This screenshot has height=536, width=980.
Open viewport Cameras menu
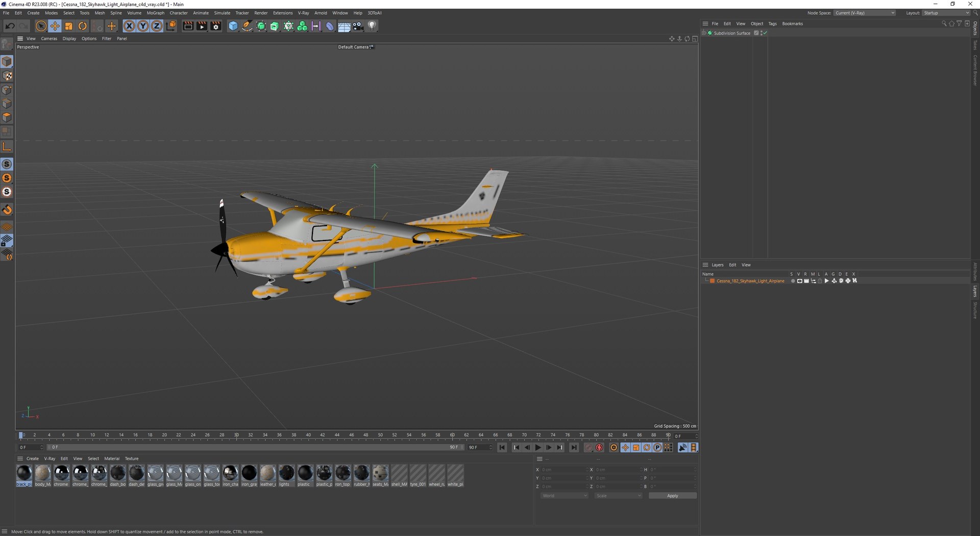coord(49,39)
